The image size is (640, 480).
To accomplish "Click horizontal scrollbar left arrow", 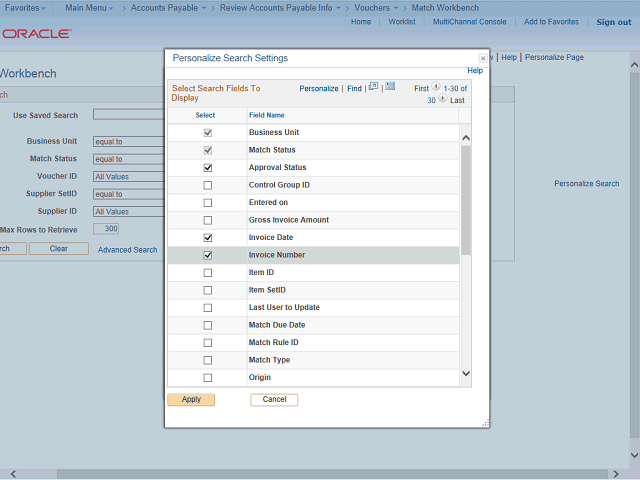I will 13,474.
